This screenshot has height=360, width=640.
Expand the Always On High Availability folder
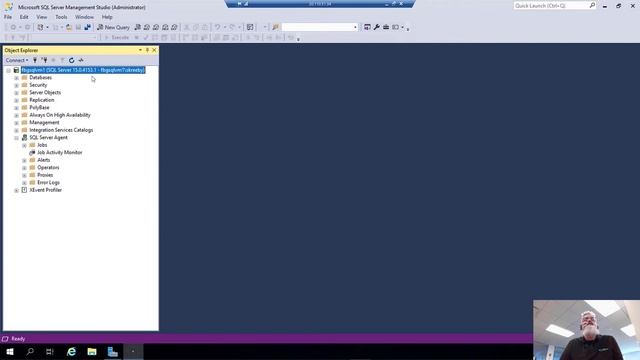click(x=16, y=115)
